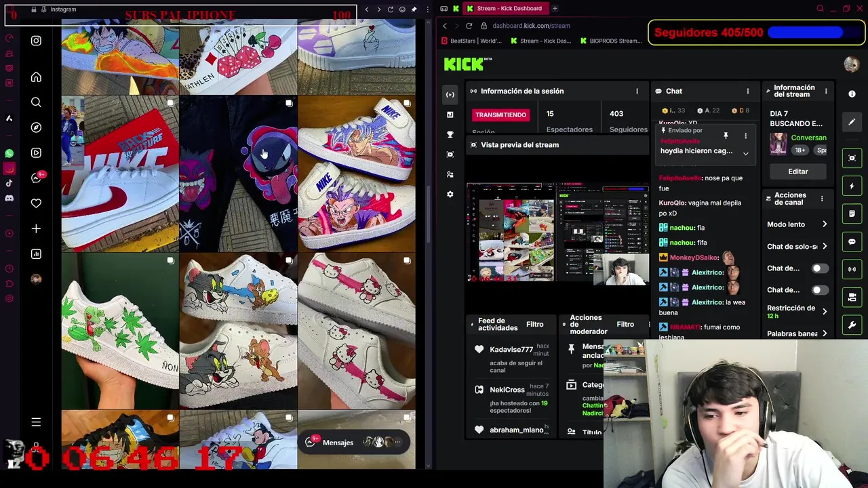This screenshot has height=488, width=868.
Task: Click Filtro in Feed de actividades
Action: click(534, 325)
